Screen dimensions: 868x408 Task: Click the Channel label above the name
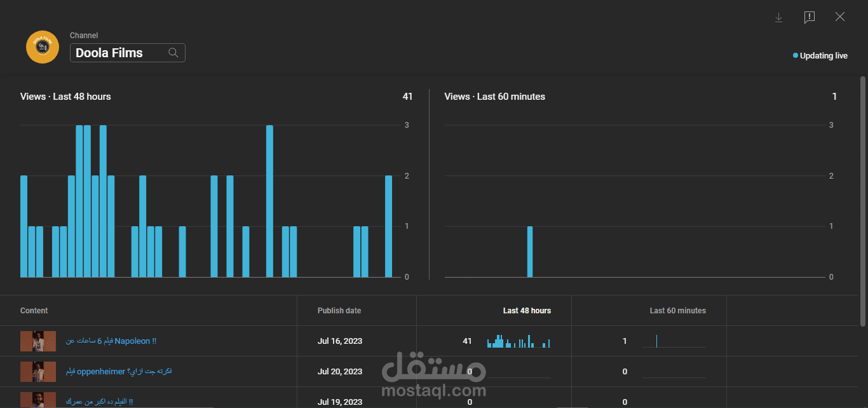pos(84,36)
